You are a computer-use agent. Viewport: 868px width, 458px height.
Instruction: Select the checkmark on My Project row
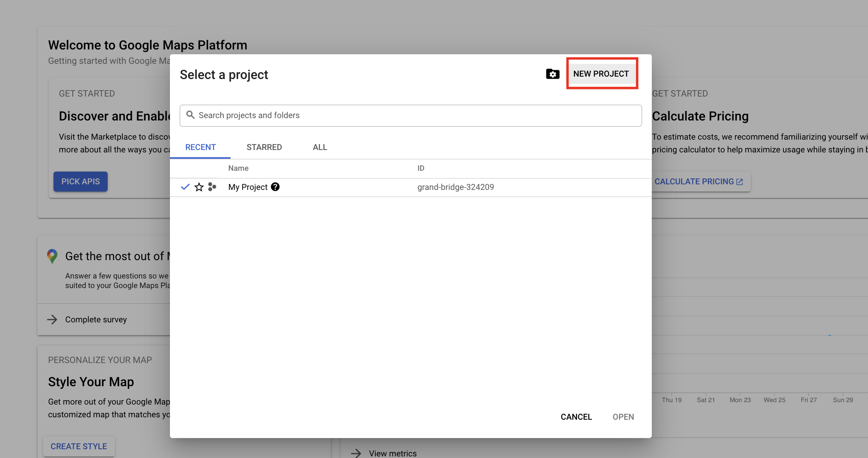[x=185, y=187]
